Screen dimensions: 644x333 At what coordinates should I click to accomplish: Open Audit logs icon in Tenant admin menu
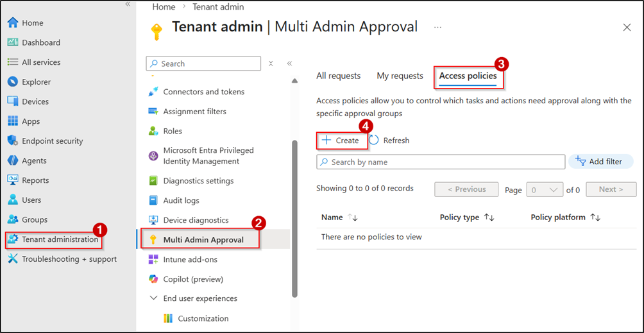point(153,201)
